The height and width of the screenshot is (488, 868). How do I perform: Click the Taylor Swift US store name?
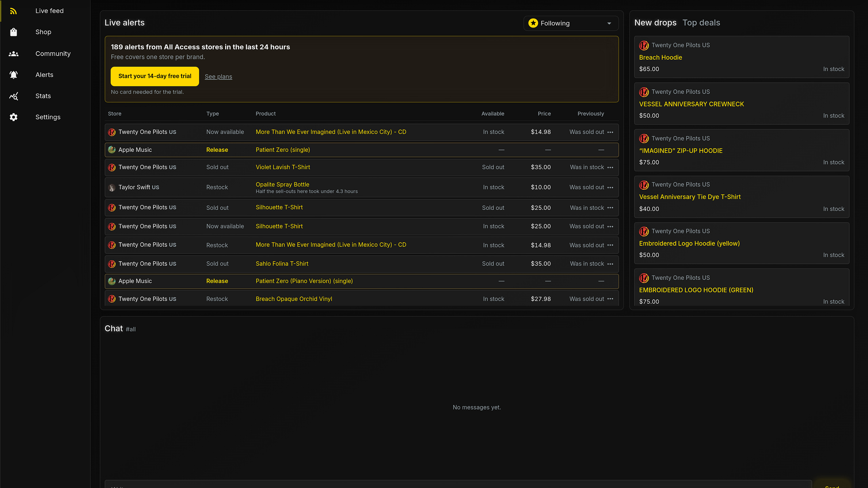139,187
